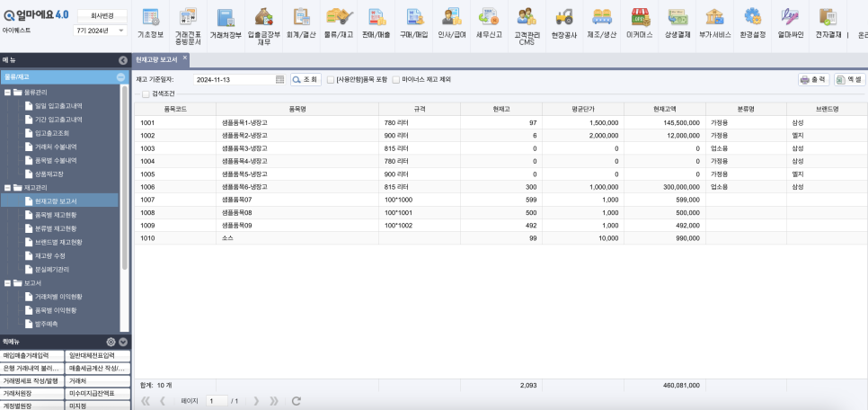This screenshot has height=410, width=868.
Task: Click the 회사변경 button
Action: [x=102, y=14]
